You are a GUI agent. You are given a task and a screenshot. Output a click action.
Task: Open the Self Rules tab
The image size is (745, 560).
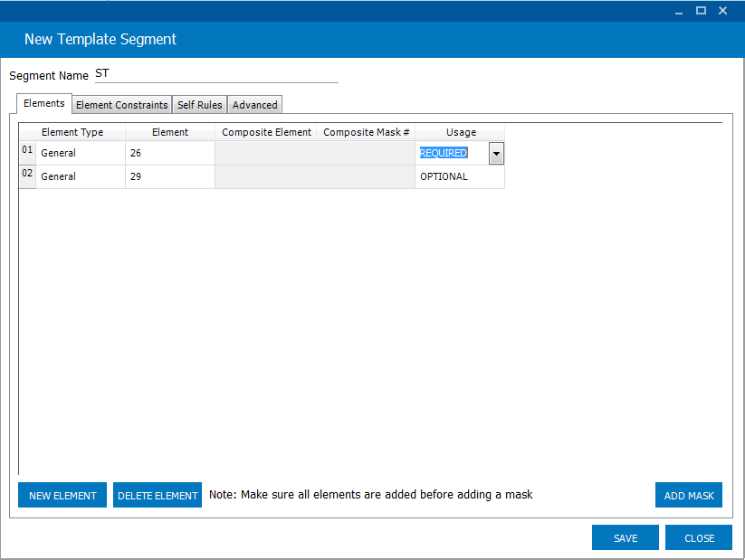click(199, 105)
